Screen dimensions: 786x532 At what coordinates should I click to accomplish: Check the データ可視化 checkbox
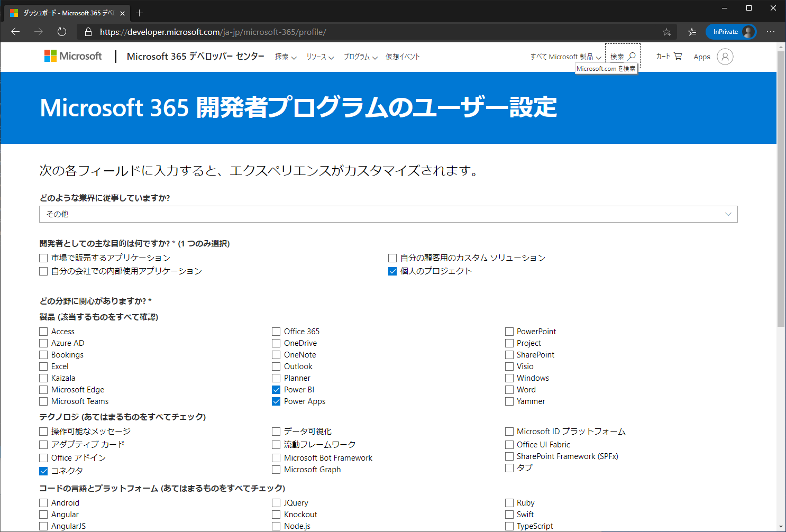coord(276,432)
